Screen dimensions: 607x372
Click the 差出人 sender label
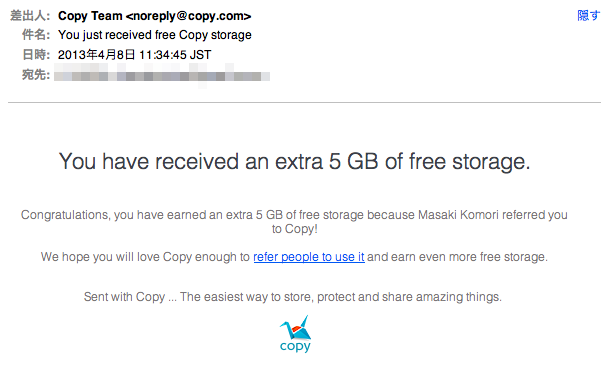point(30,16)
